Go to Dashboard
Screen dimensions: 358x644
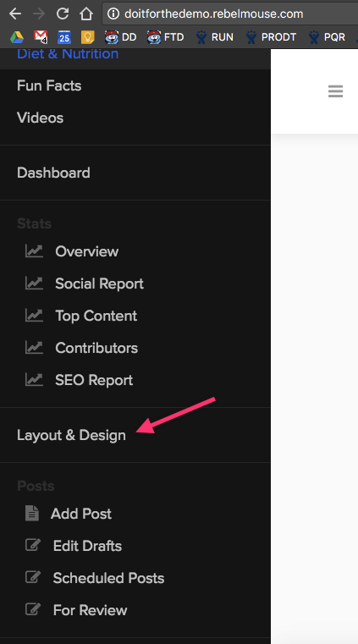tap(53, 173)
